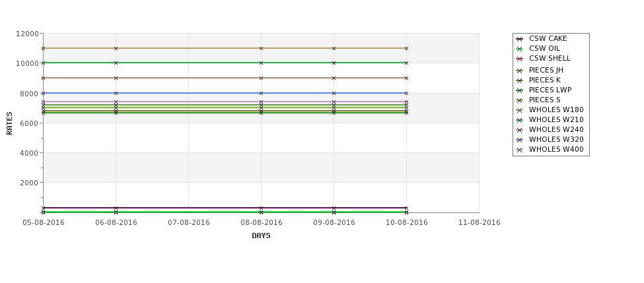This screenshot has width=644, height=283.
Task: Click the W180 data point at 08-08-2016
Action: pos(261,48)
